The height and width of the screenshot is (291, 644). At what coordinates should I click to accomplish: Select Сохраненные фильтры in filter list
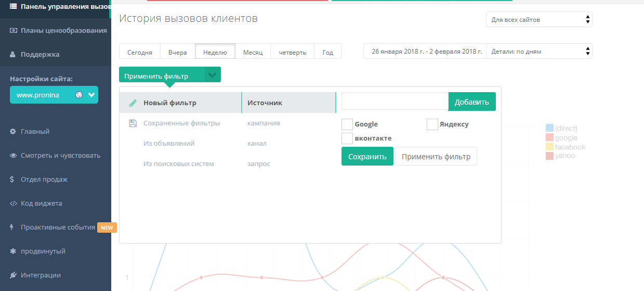coord(181,123)
